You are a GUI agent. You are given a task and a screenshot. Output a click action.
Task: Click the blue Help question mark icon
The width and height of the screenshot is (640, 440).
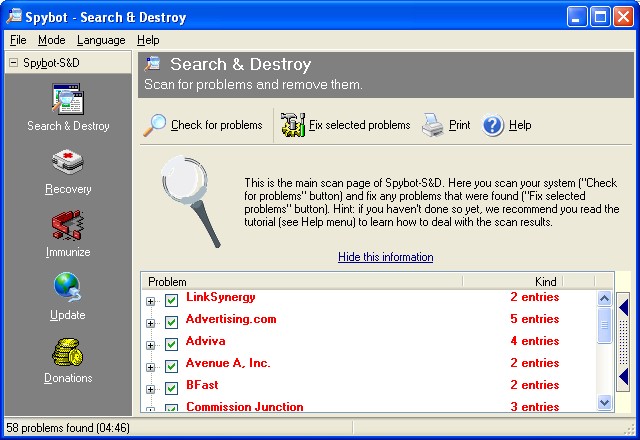[493, 125]
